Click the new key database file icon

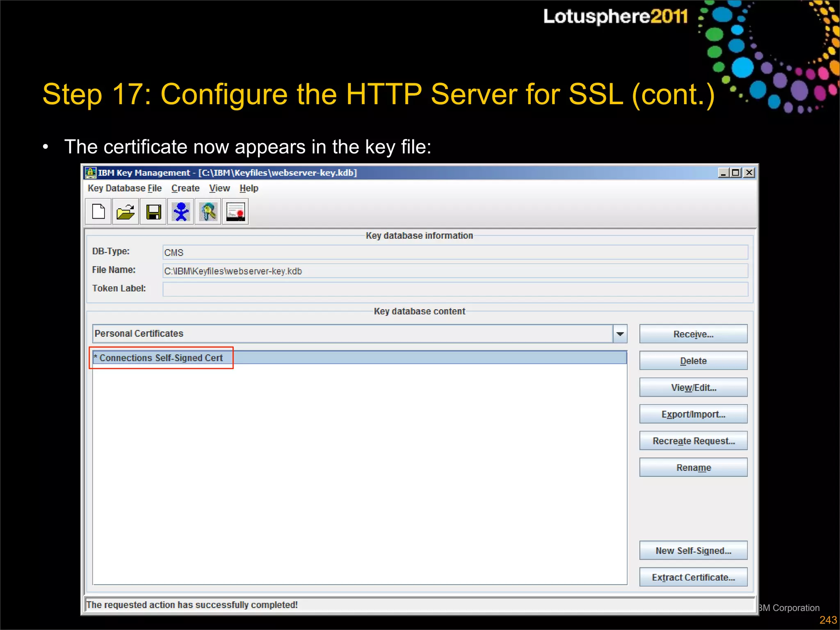[x=98, y=212]
